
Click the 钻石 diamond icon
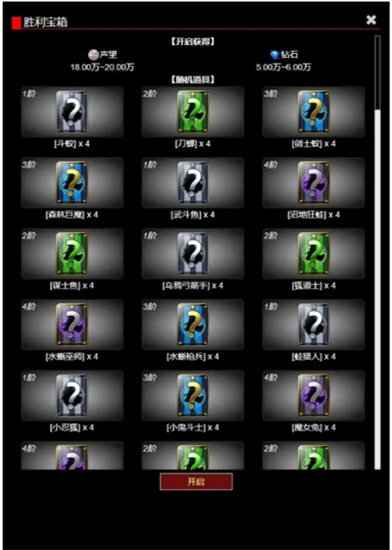pos(274,55)
